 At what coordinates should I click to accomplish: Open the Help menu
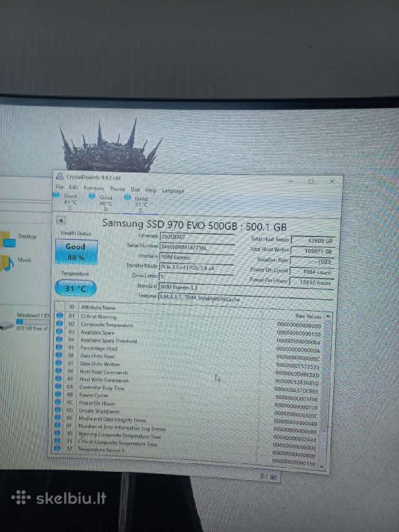pos(151,190)
